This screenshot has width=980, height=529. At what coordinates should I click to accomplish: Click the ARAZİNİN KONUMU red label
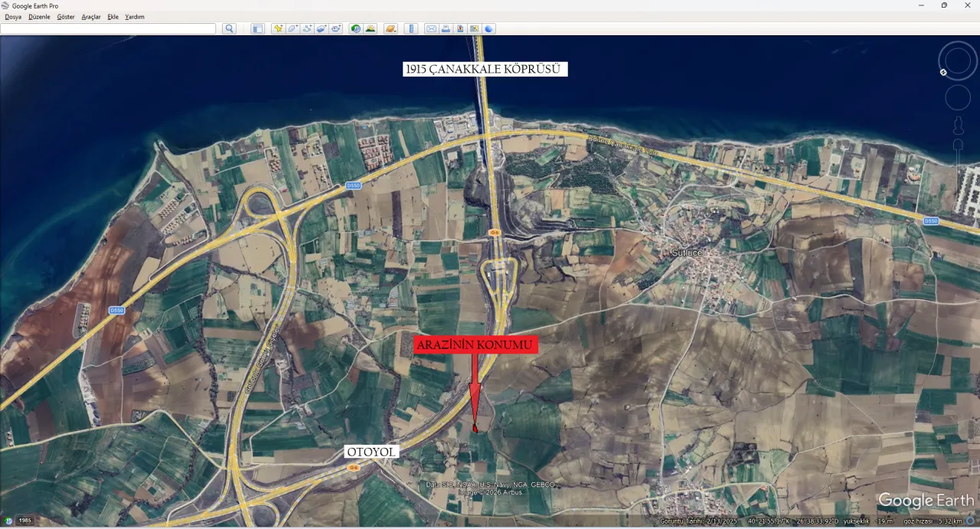coord(475,345)
